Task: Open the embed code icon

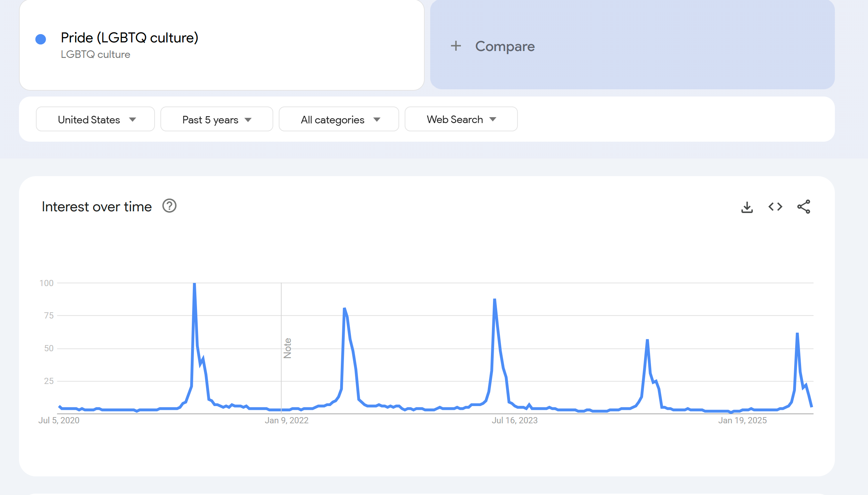Action: 775,207
